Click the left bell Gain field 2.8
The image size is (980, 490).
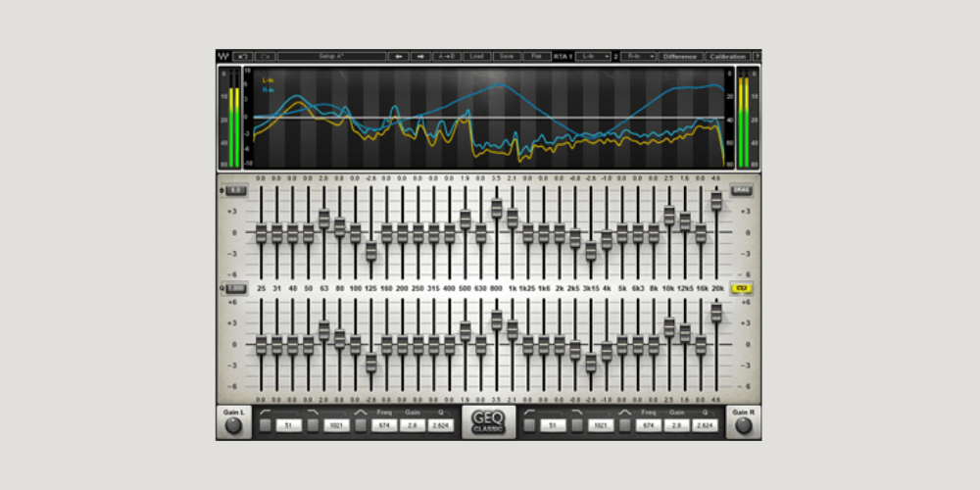coord(412,425)
